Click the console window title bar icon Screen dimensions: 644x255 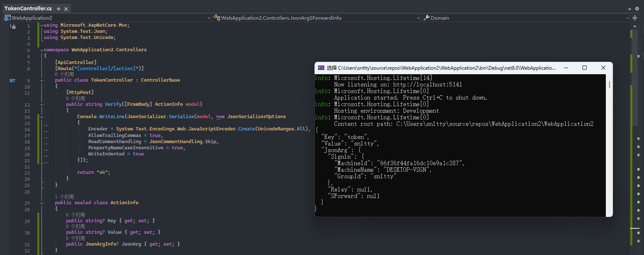click(x=321, y=68)
